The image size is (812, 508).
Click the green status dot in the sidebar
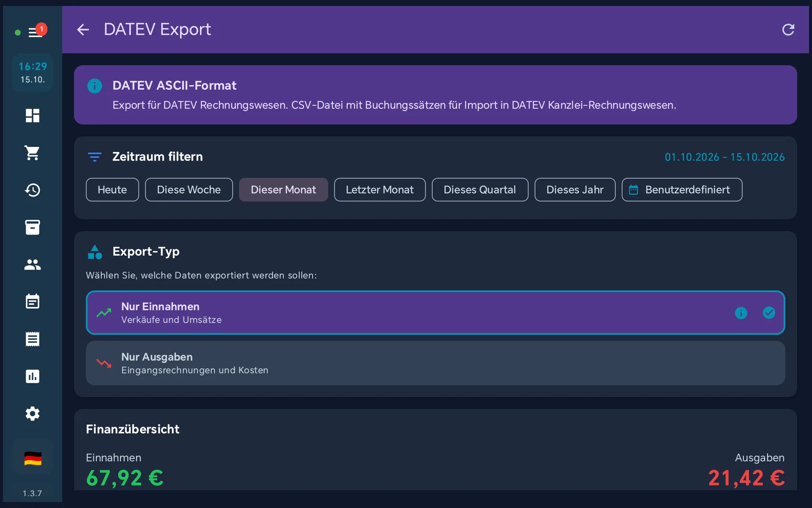18,33
